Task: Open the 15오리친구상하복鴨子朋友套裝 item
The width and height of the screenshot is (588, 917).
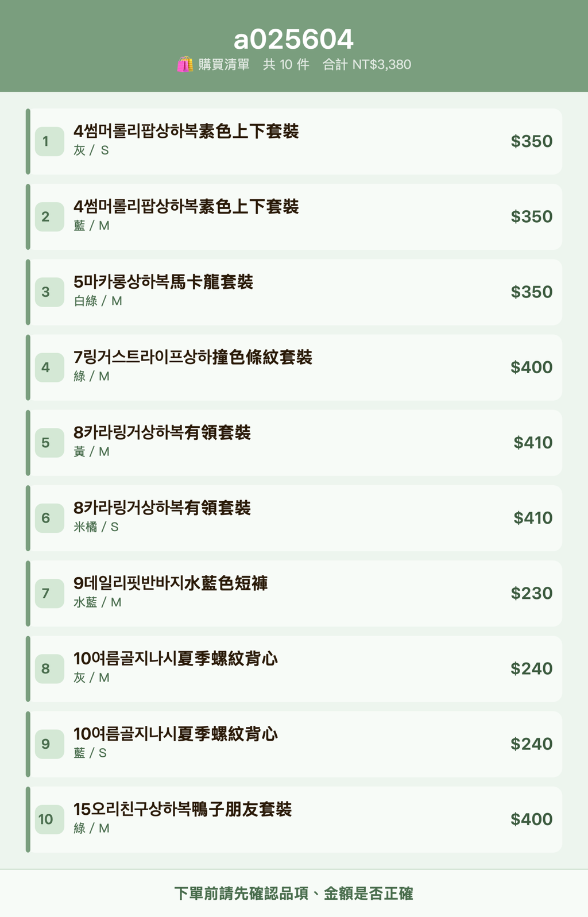Action: point(294,819)
